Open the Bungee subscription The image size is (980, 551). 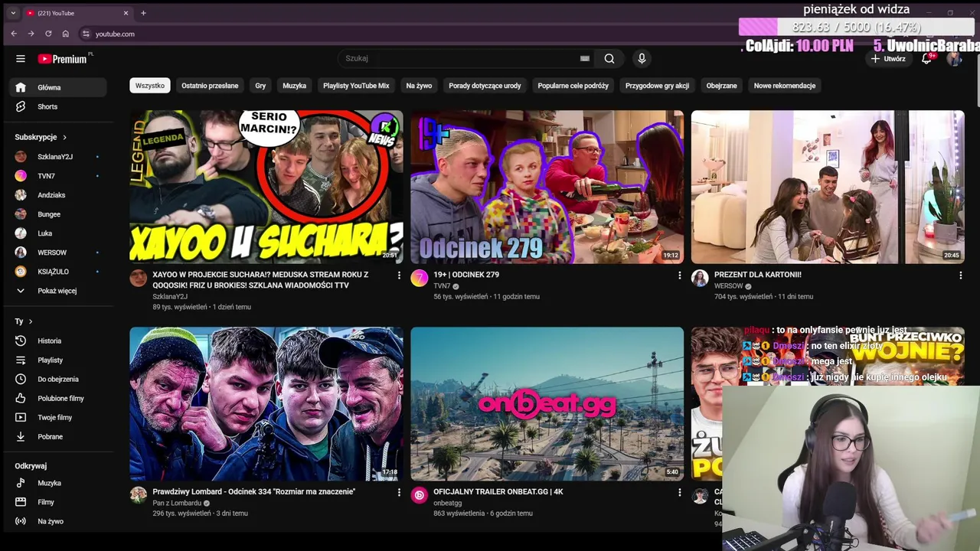[x=58, y=214]
